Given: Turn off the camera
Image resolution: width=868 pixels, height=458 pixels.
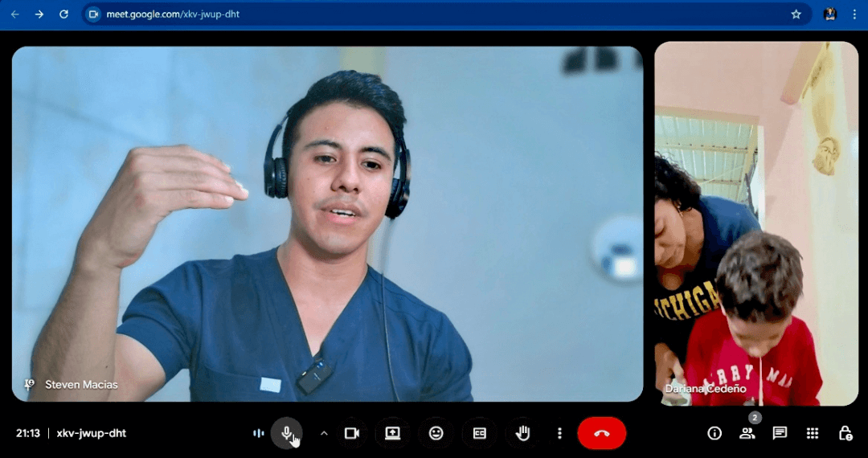Looking at the screenshot, I should tap(351, 433).
